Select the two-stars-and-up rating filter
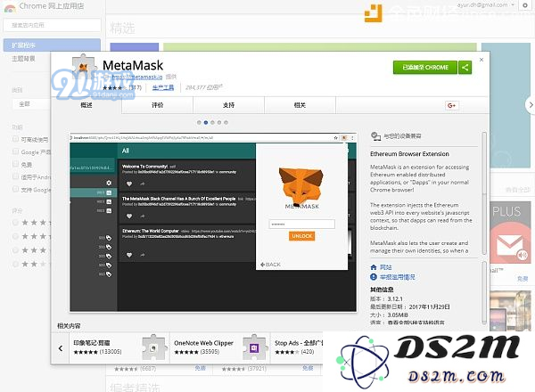The height and width of the screenshot is (392, 535). tap(15, 264)
